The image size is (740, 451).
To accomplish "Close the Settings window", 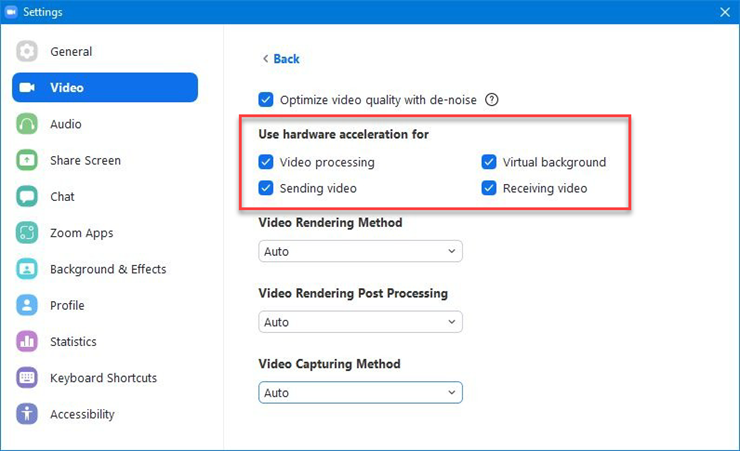I will pos(724,12).
